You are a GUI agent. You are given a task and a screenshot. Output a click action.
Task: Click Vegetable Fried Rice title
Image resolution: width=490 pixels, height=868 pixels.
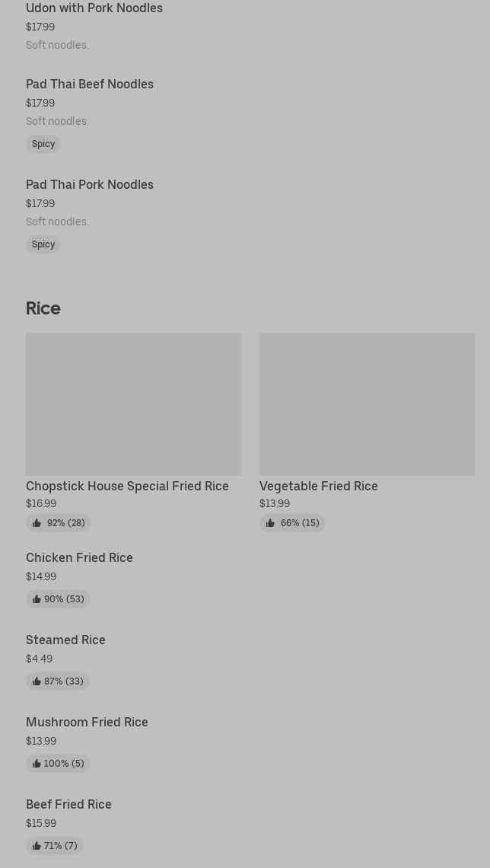point(319,486)
